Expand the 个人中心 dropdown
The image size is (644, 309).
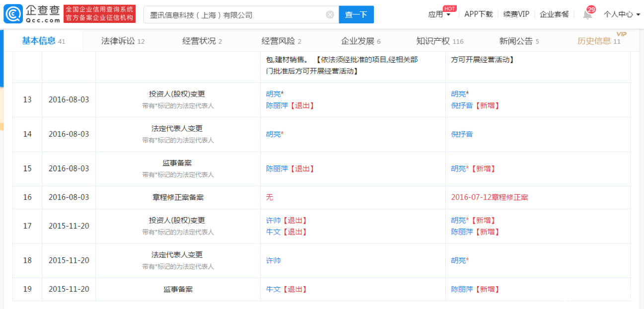pos(622,14)
